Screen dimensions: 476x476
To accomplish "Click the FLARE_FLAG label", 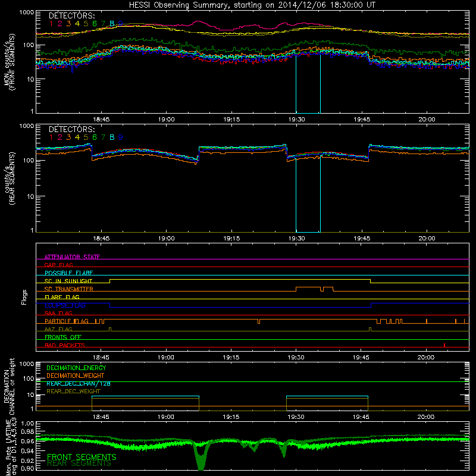I will click(x=62, y=297).
